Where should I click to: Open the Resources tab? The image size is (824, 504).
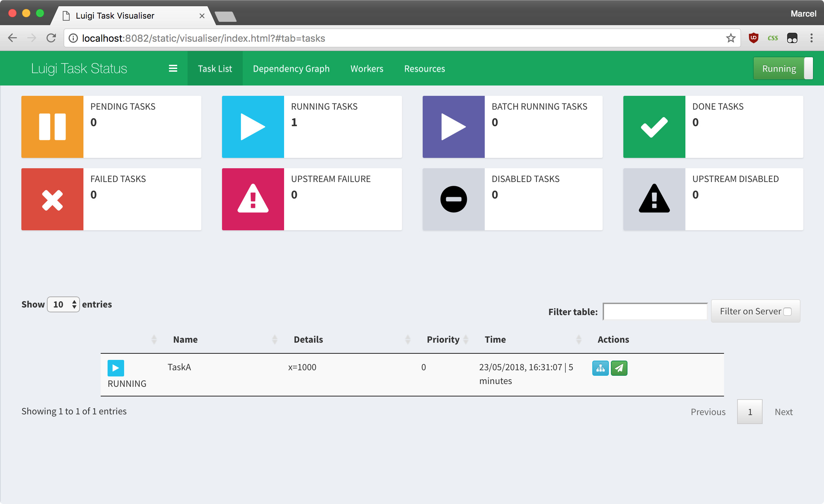425,69
